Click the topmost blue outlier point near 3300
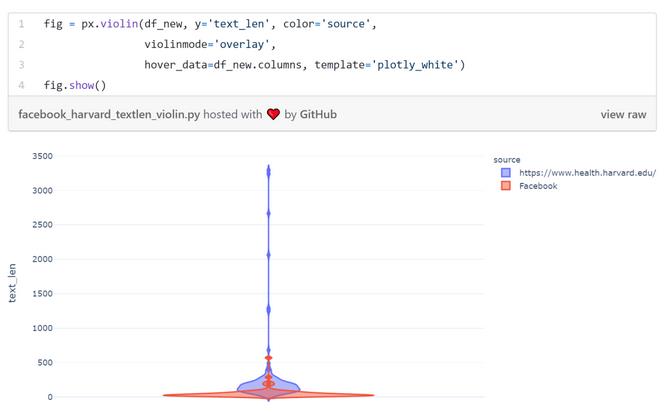This screenshot has height=413, width=665. click(x=268, y=171)
